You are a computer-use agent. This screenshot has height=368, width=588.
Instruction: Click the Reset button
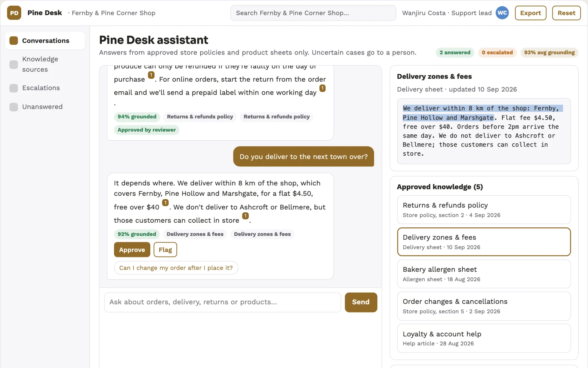pos(566,13)
